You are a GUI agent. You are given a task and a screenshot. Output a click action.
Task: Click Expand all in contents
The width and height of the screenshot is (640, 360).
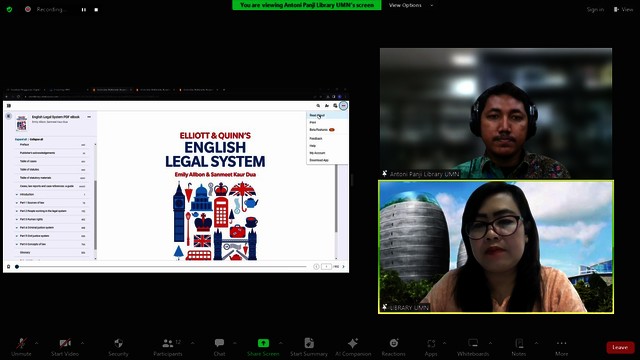click(x=21, y=139)
